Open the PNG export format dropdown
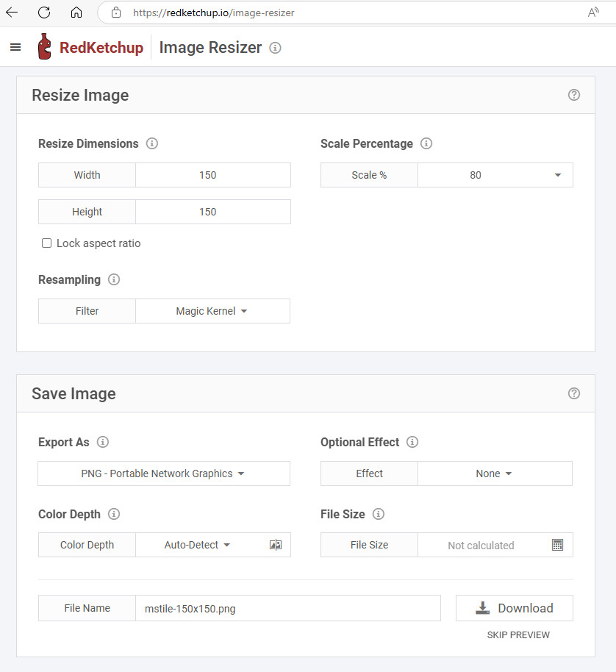This screenshot has height=672, width=616. 163,473
